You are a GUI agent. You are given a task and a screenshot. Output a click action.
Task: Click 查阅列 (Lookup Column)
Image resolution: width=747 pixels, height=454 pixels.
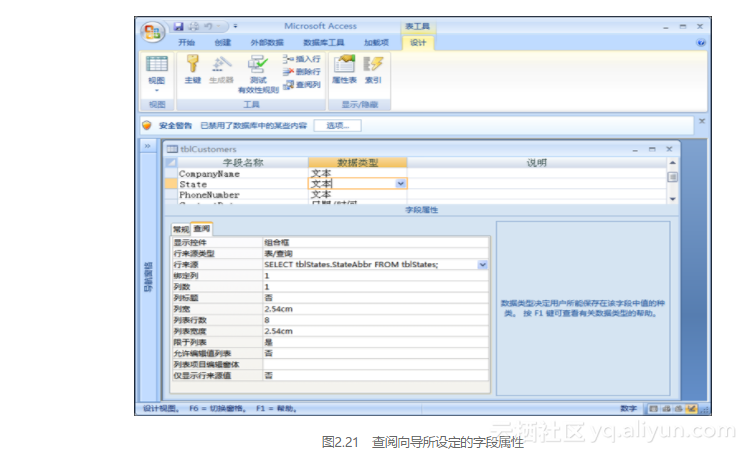302,84
